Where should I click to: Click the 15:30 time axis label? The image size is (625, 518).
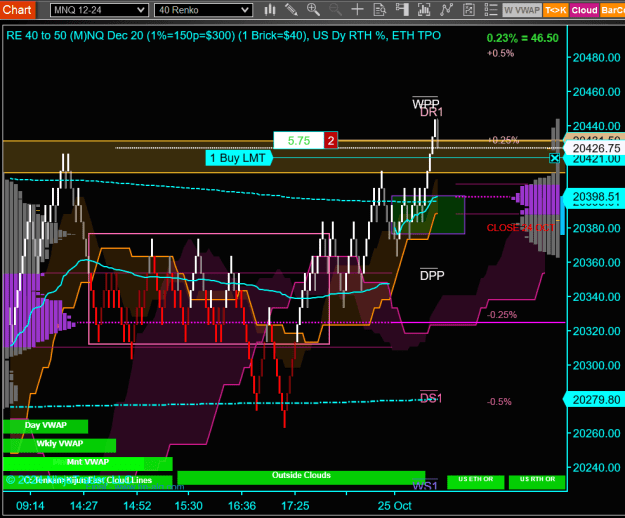point(189,506)
